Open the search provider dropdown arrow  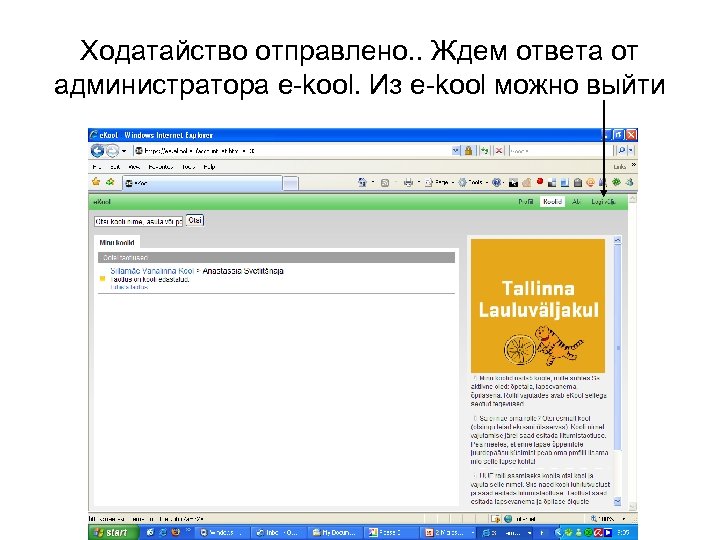pyautogui.click(x=631, y=151)
